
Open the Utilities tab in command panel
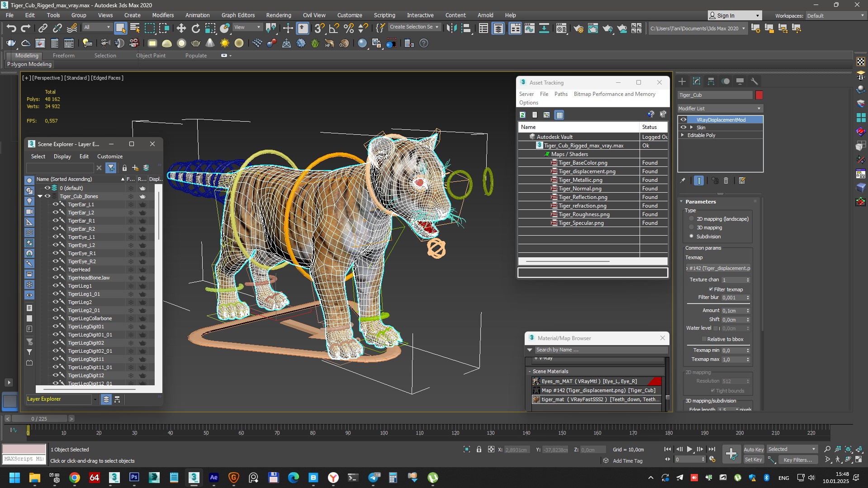pyautogui.click(x=754, y=81)
